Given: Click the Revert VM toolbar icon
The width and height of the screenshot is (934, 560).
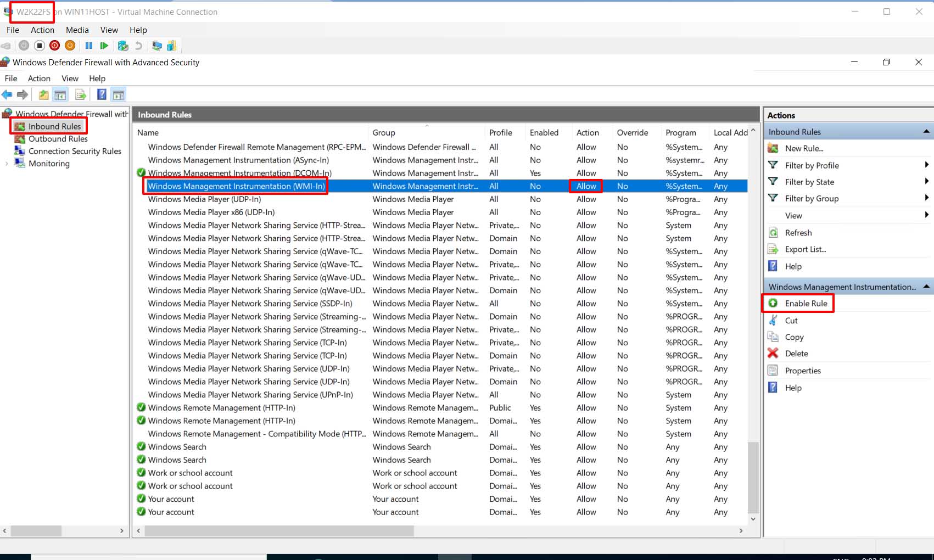Looking at the screenshot, I should click(x=138, y=46).
